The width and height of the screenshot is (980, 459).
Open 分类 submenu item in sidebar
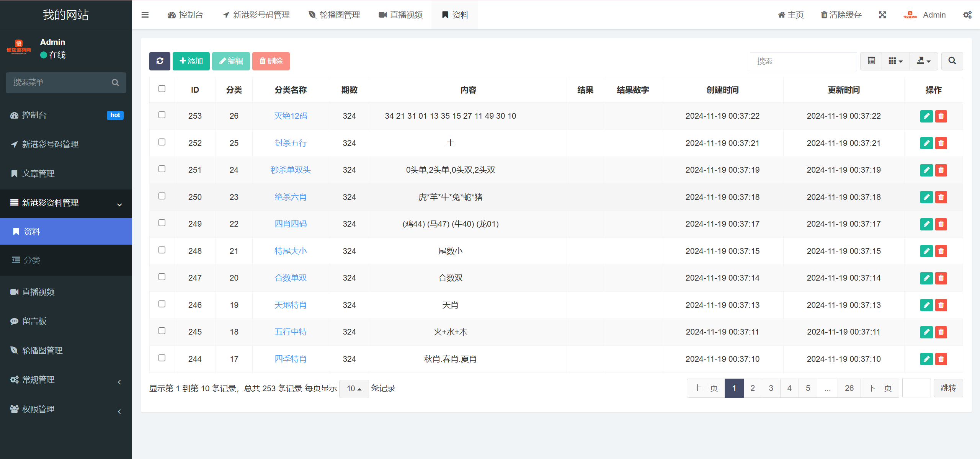pos(32,260)
